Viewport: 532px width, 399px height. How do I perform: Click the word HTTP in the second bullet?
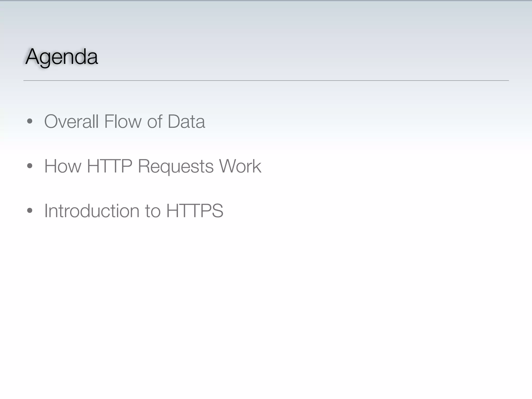(109, 166)
